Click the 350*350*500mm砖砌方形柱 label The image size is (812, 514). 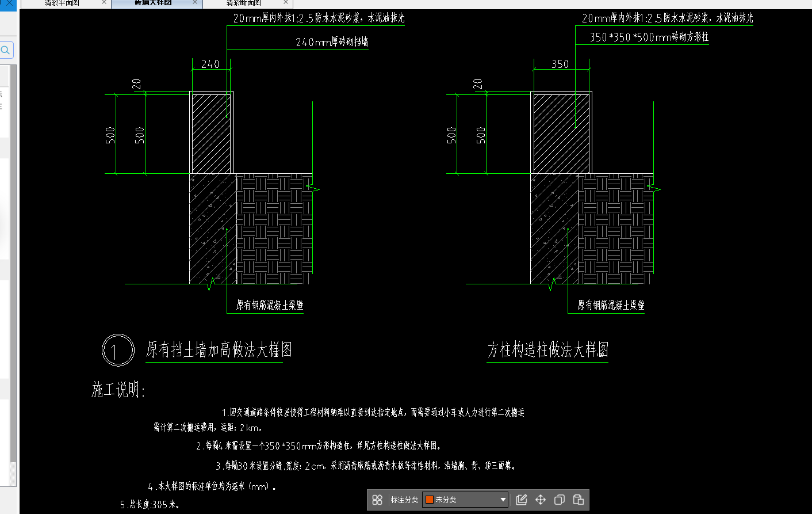pyautogui.click(x=649, y=37)
